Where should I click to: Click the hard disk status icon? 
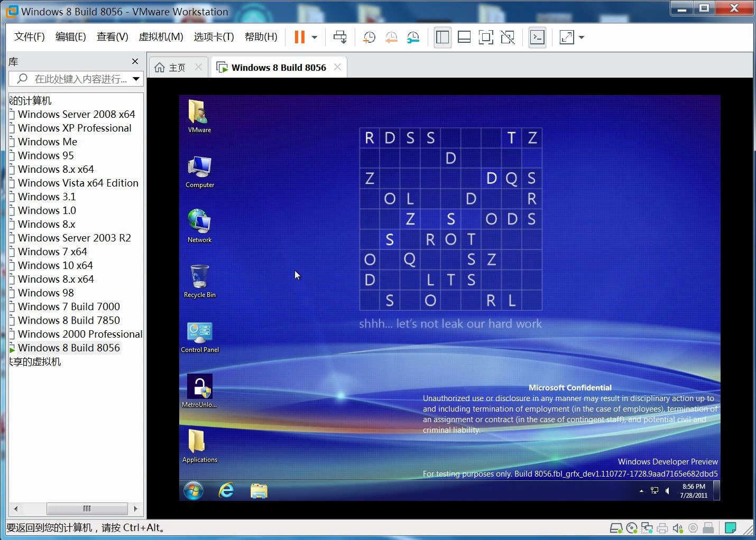pos(616,528)
